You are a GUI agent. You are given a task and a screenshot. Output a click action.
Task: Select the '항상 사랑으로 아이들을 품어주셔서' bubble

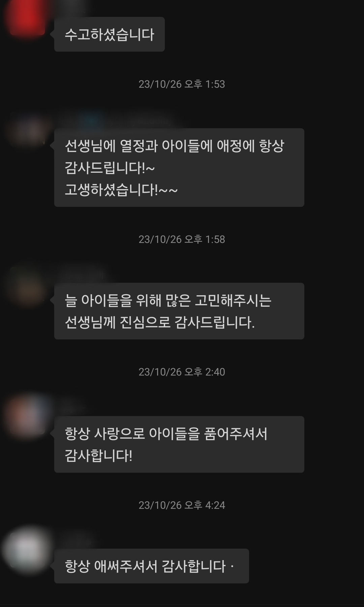point(179,444)
